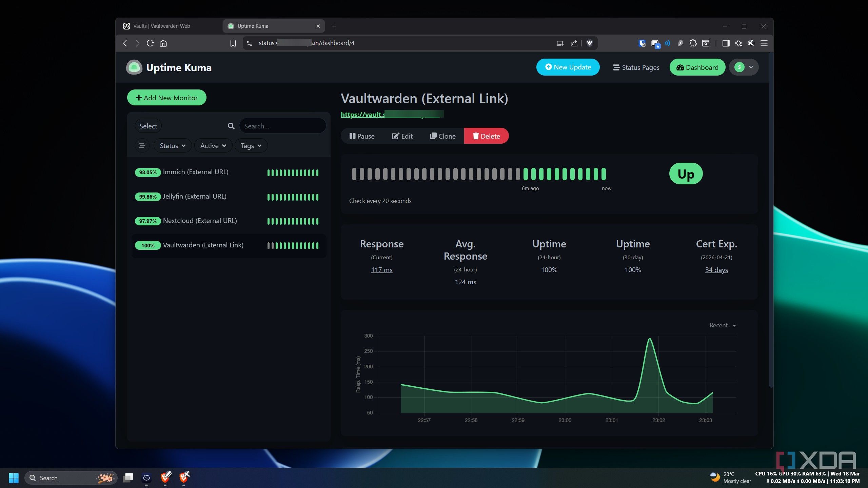Open the Windows Start button
Screen dimensions: 868x488
pyautogui.click(x=14, y=478)
